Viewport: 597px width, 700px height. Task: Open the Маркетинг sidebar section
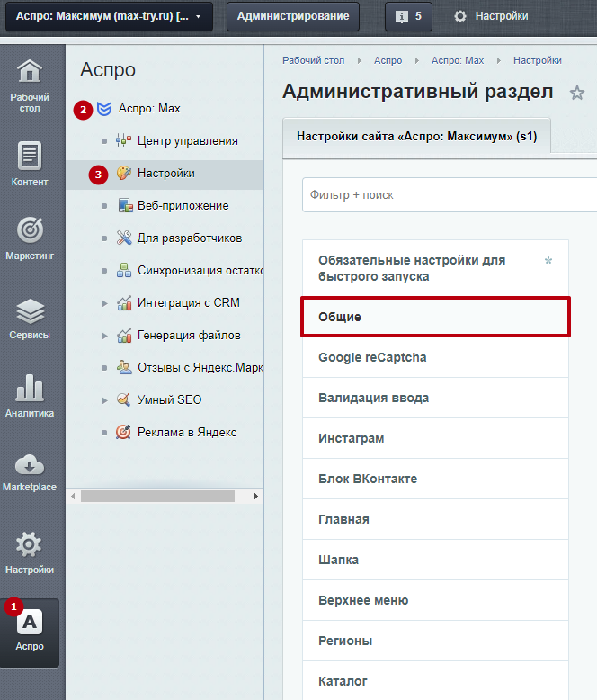[x=30, y=238]
